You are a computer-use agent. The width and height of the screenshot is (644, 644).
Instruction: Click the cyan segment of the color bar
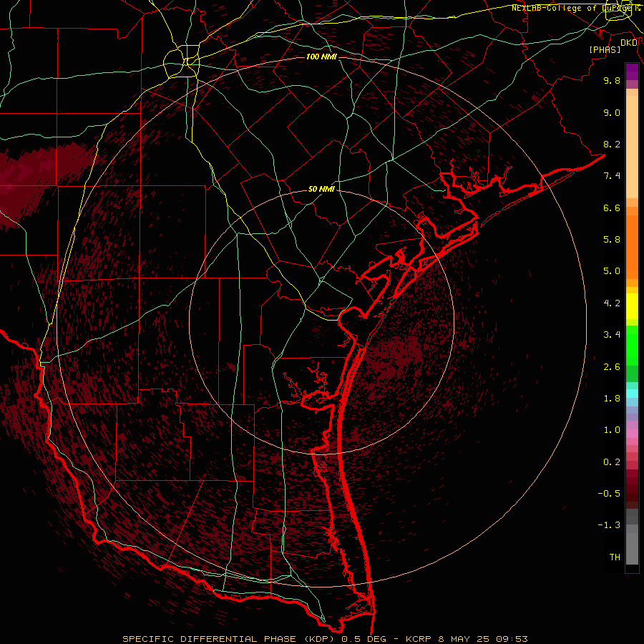(632, 394)
